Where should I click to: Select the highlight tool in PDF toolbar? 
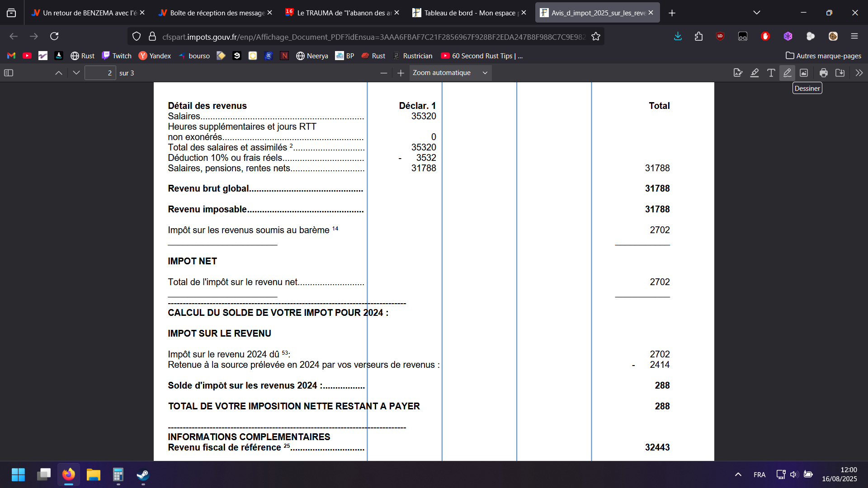coord(755,73)
